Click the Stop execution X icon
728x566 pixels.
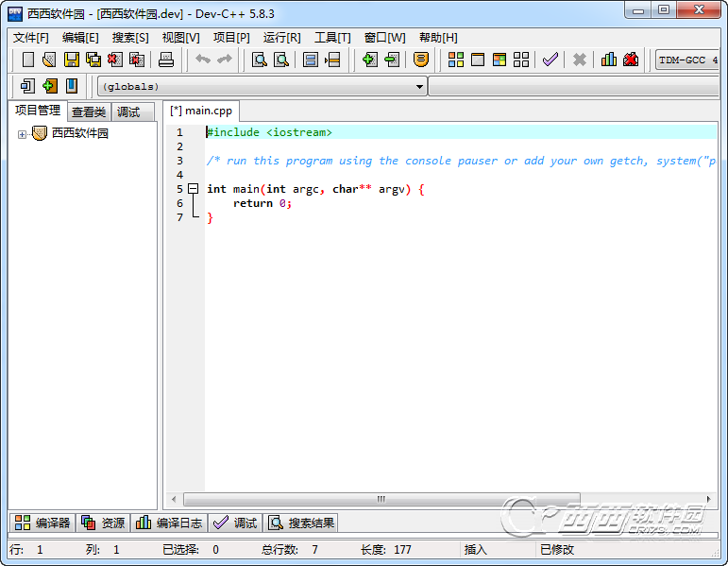pyautogui.click(x=580, y=60)
